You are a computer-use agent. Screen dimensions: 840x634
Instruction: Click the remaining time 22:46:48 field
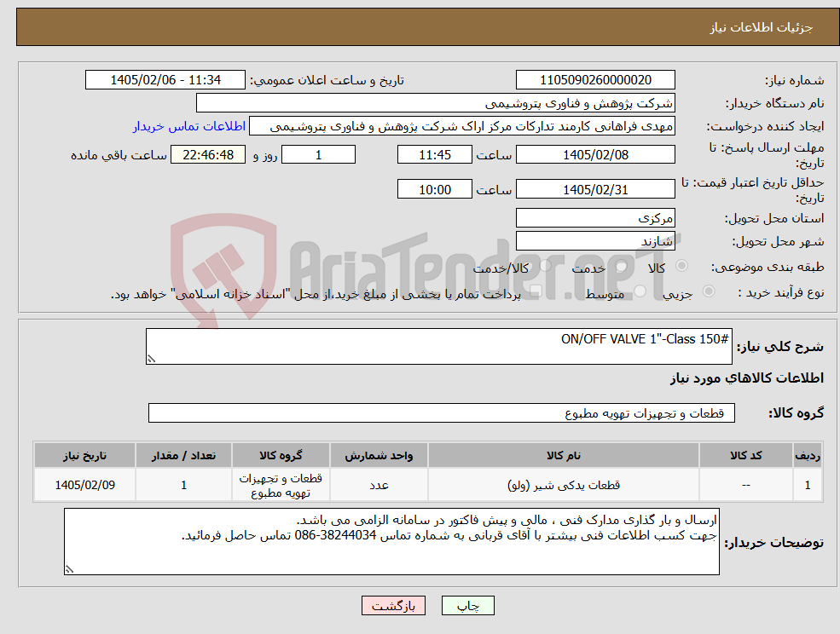(x=208, y=155)
